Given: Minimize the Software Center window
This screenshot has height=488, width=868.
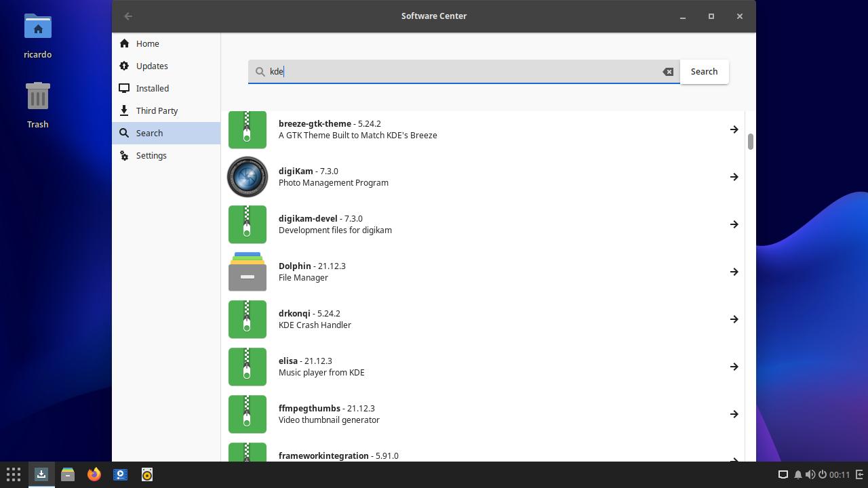Looking at the screenshot, I should point(683,16).
